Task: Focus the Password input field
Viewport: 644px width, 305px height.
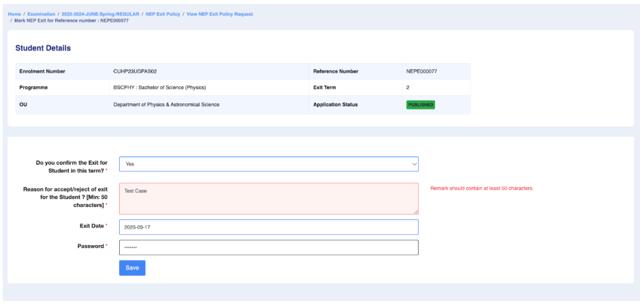Action: tap(268, 247)
